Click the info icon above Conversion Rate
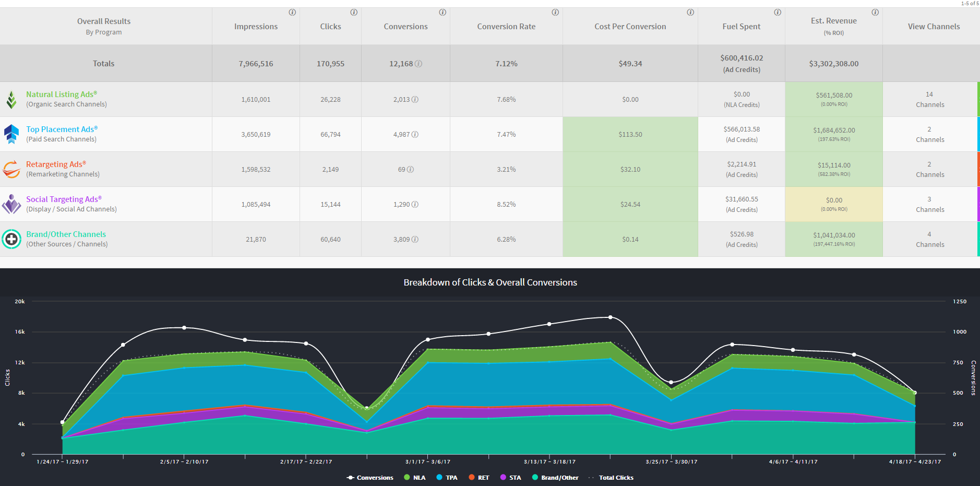 (x=555, y=13)
